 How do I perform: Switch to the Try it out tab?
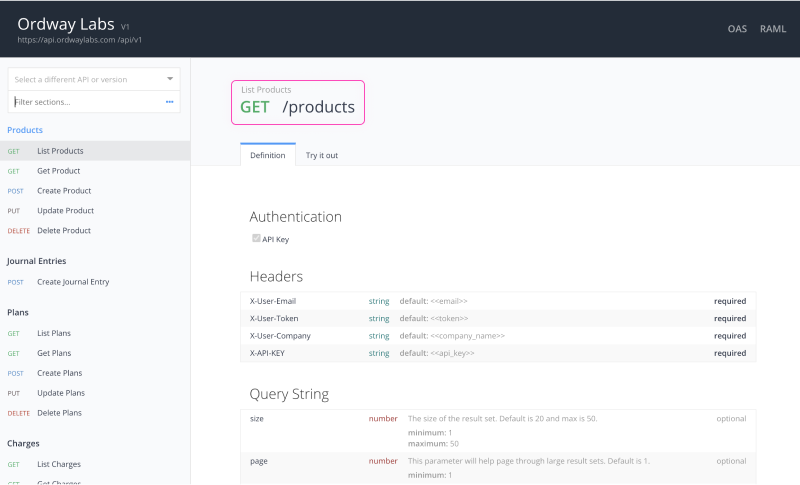click(321, 155)
